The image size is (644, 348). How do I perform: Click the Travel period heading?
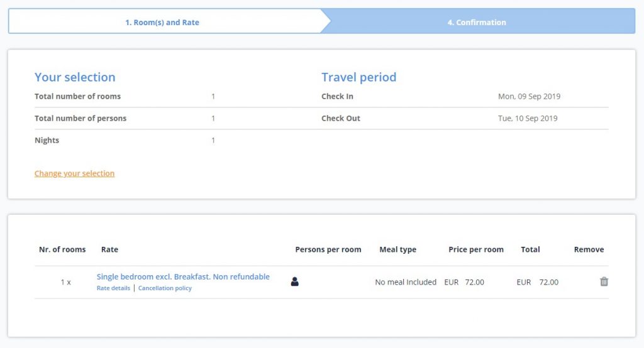click(x=358, y=77)
